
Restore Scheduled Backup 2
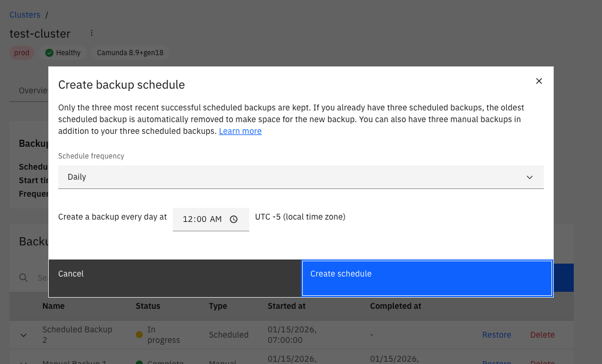pos(496,335)
